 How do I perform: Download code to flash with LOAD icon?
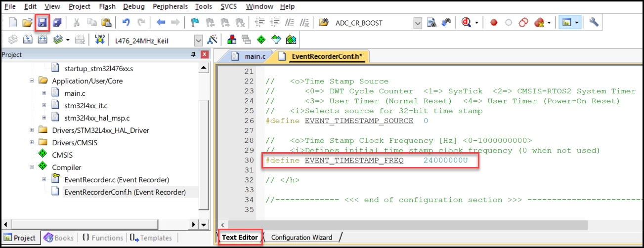100,40
